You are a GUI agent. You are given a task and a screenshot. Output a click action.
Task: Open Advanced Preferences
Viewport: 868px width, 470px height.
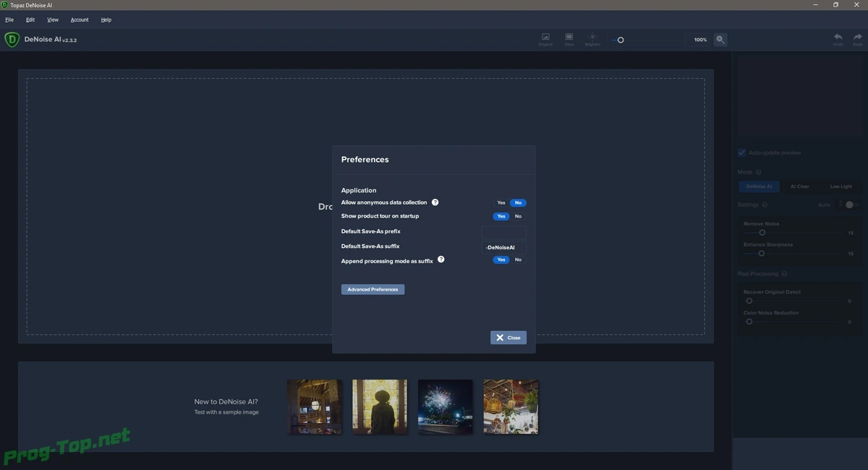[373, 289]
